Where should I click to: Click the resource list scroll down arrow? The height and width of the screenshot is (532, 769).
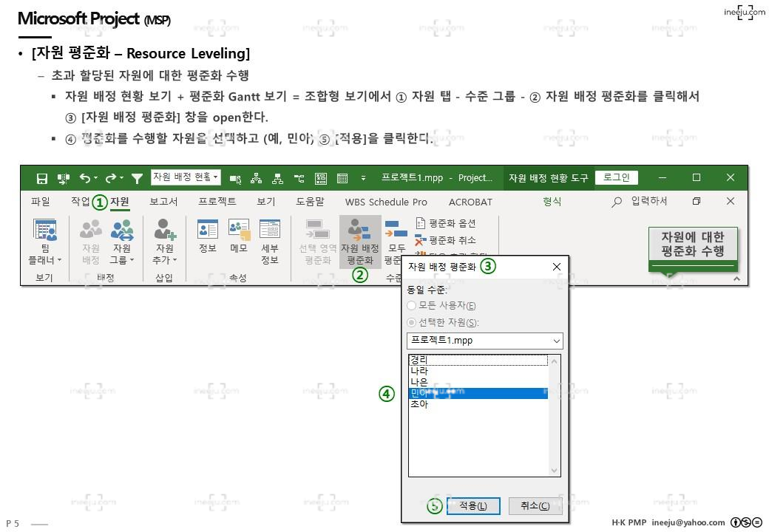tap(554, 470)
